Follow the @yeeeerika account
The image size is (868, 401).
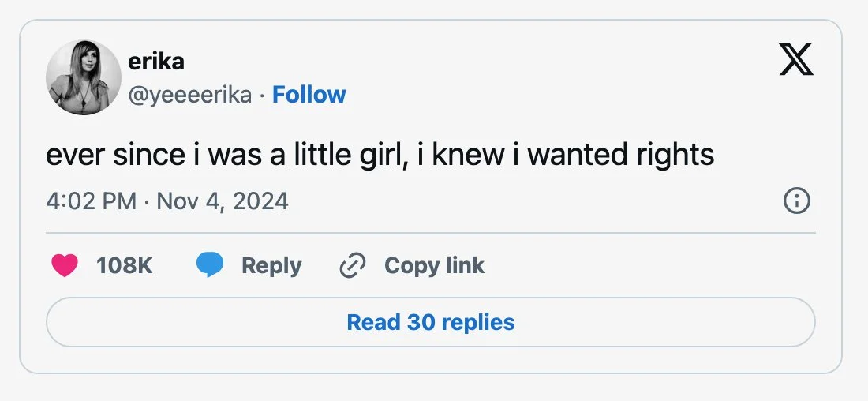click(x=309, y=95)
